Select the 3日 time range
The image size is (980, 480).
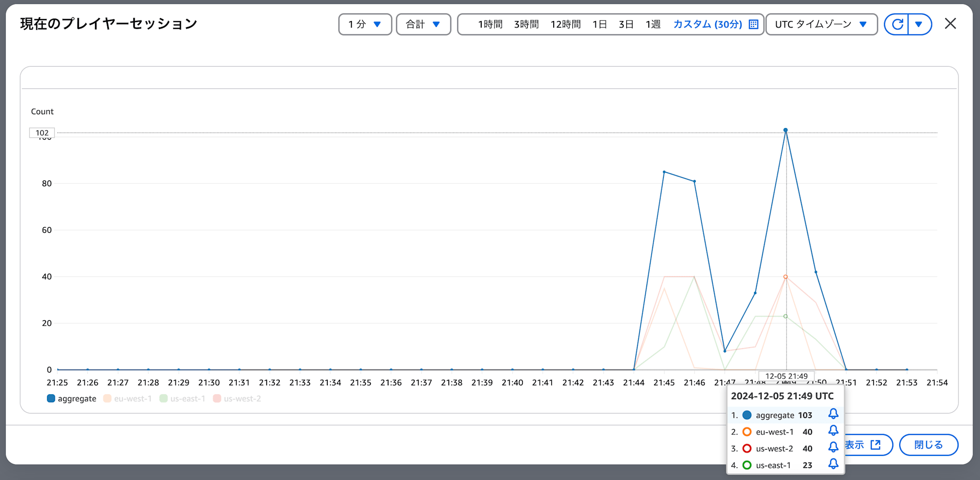point(626,25)
